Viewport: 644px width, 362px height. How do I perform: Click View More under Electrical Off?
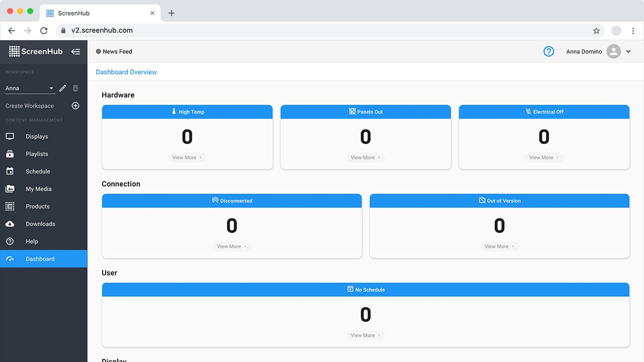click(544, 157)
